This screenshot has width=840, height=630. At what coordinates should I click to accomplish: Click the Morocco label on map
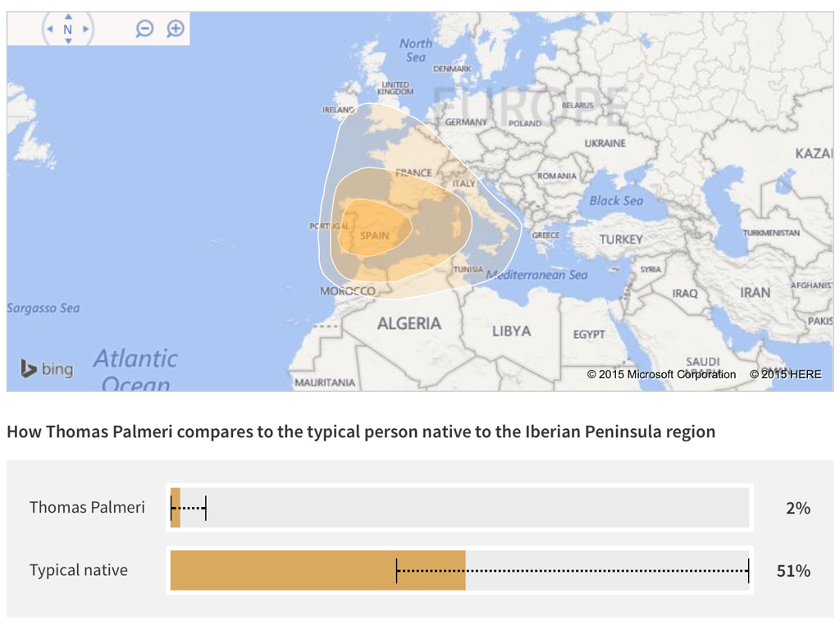(348, 291)
